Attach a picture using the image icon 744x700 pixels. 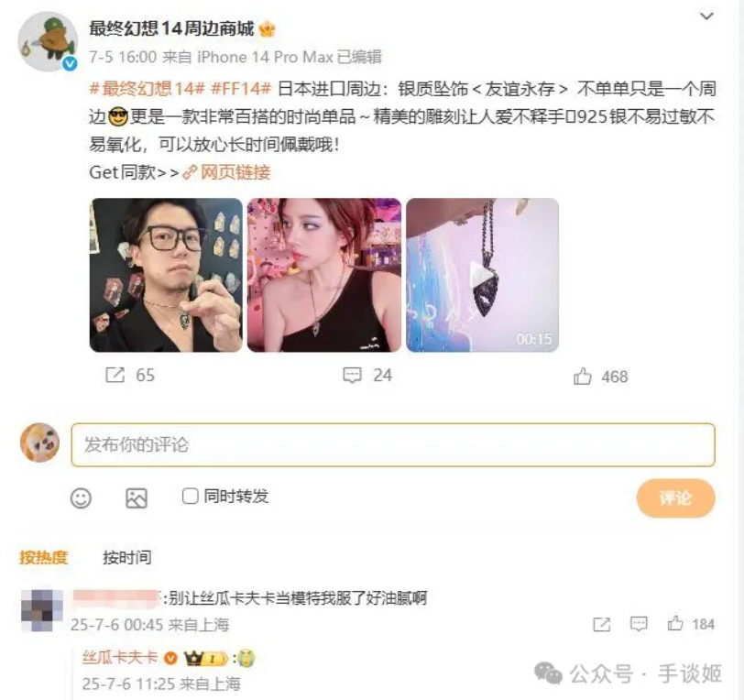pos(137,498)
